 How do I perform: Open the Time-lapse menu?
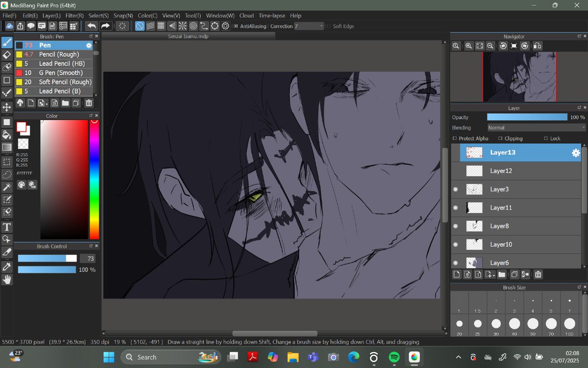pos(272,16)
